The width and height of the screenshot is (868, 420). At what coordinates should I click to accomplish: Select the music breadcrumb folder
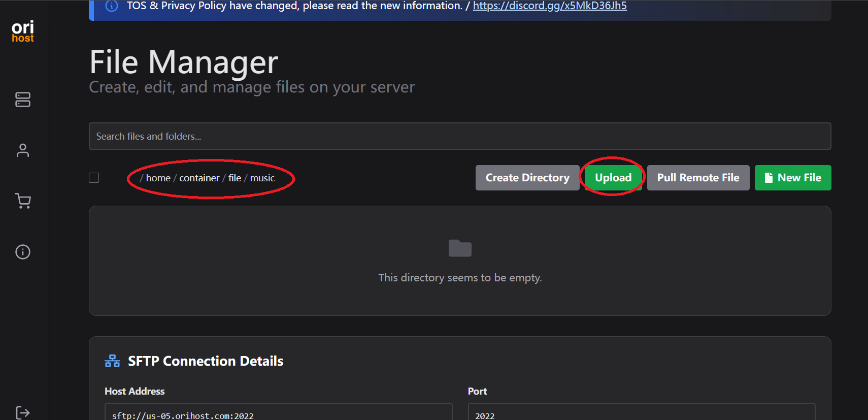tap(262, 178)
